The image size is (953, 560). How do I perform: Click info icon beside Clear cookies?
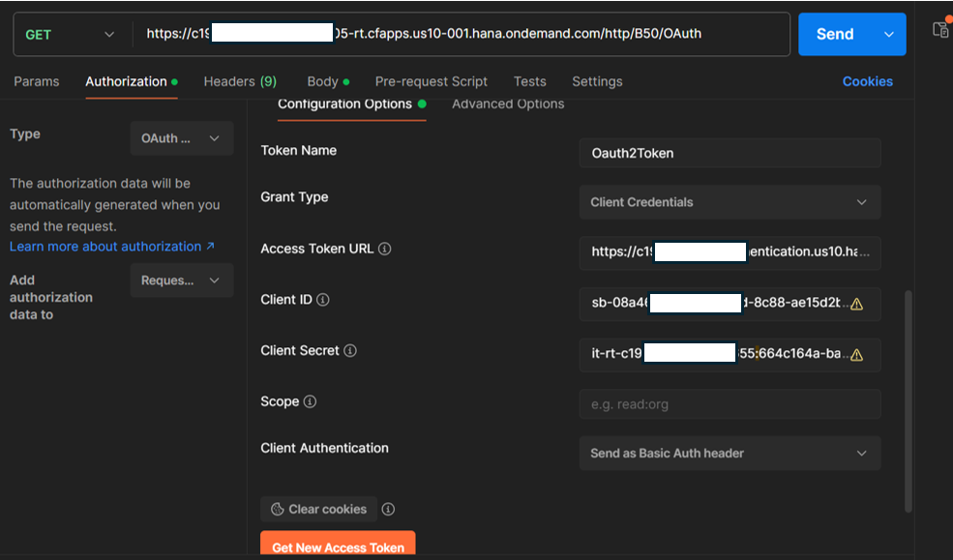388,510
